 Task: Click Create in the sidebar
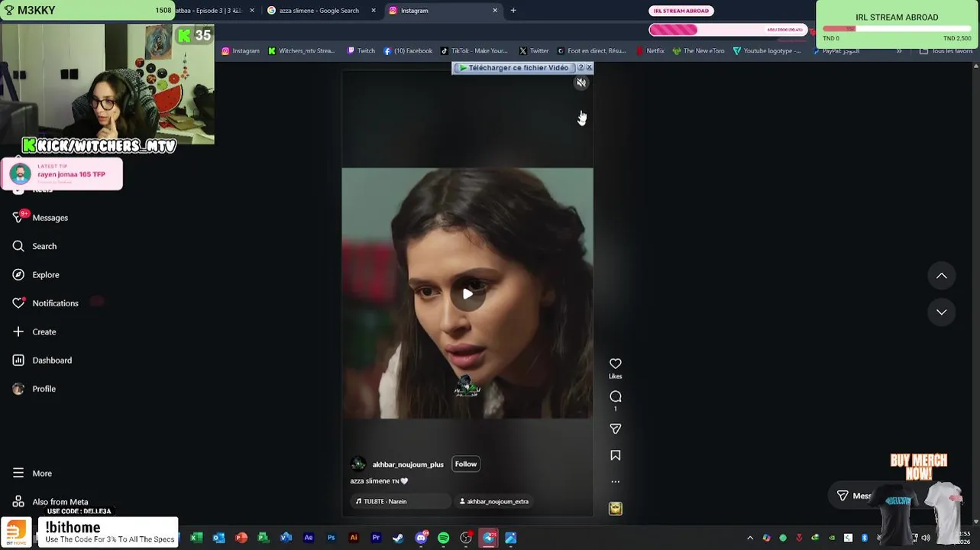34,332
